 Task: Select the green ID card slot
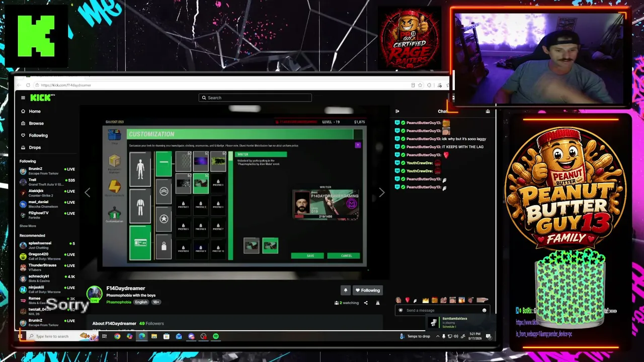[x=140, y=243]
